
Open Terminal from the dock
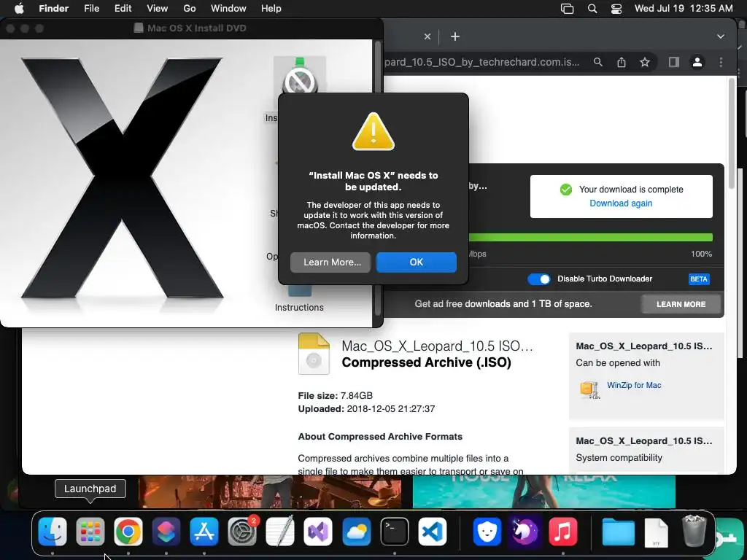point(394,532)
